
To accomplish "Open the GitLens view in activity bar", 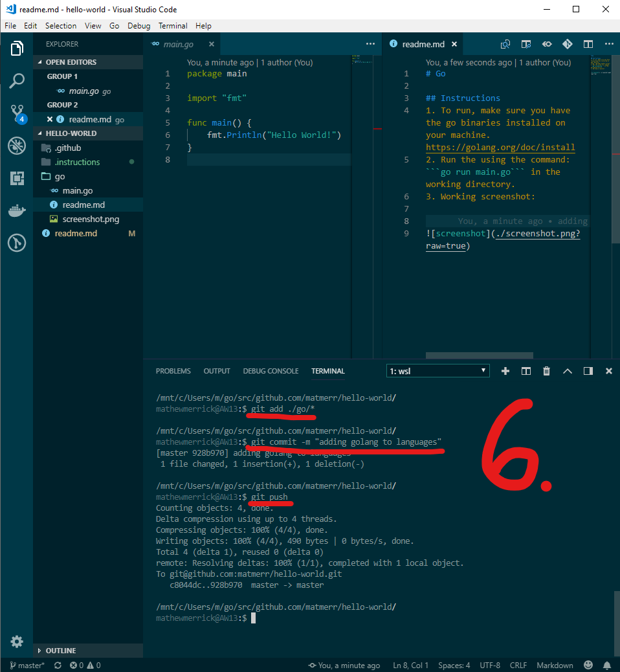I will pyautogui.click(x=17, y=243).
